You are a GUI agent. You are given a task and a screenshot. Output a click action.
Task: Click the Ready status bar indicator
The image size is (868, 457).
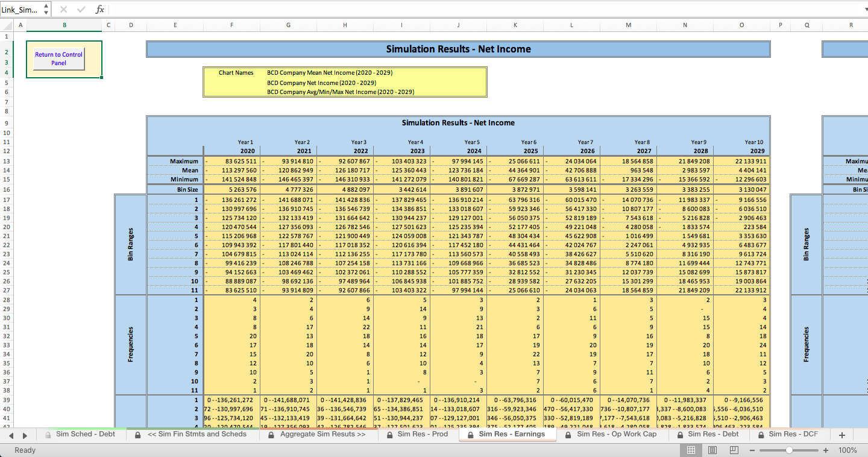(x=25, y=450)
